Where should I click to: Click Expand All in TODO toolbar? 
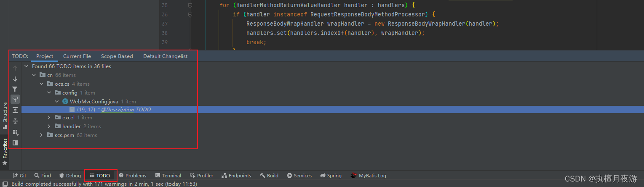coord(15,110)
